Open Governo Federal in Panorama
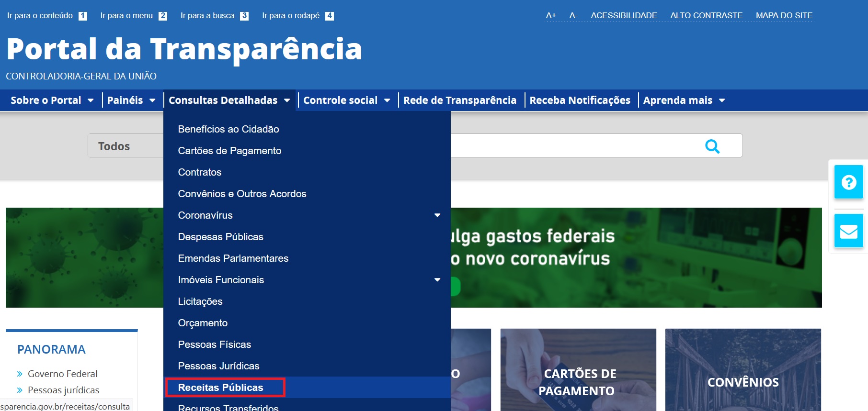The height and width of the screenshot is (411, 868). [62, 374]
